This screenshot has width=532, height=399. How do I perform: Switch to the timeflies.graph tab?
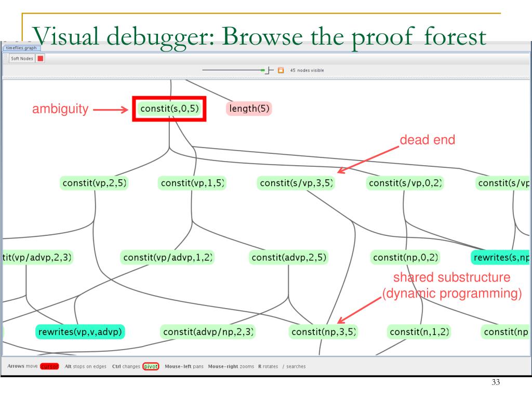(x=21, y=48)
